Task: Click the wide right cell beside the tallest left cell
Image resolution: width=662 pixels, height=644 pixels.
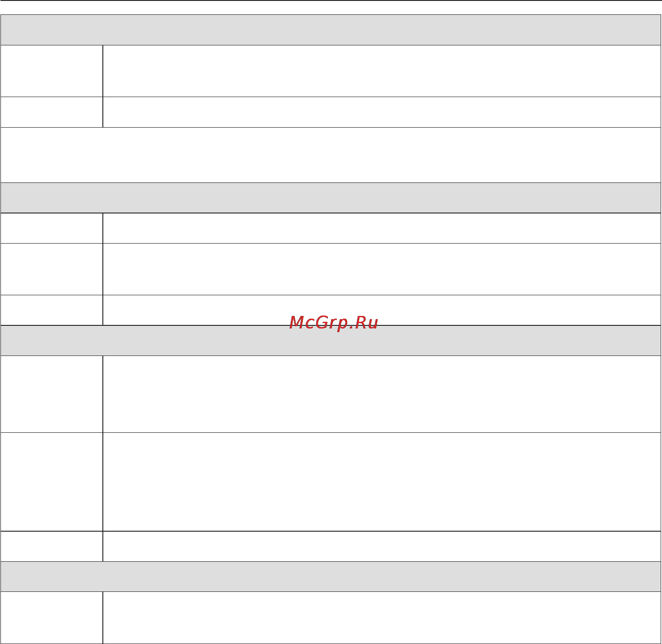Action: point(382,482)
